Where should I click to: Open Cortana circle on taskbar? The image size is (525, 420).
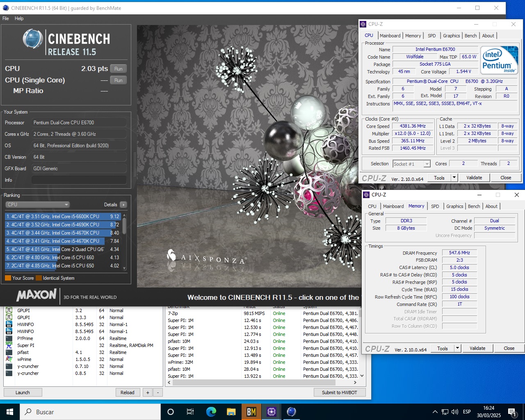click(171, 412)
